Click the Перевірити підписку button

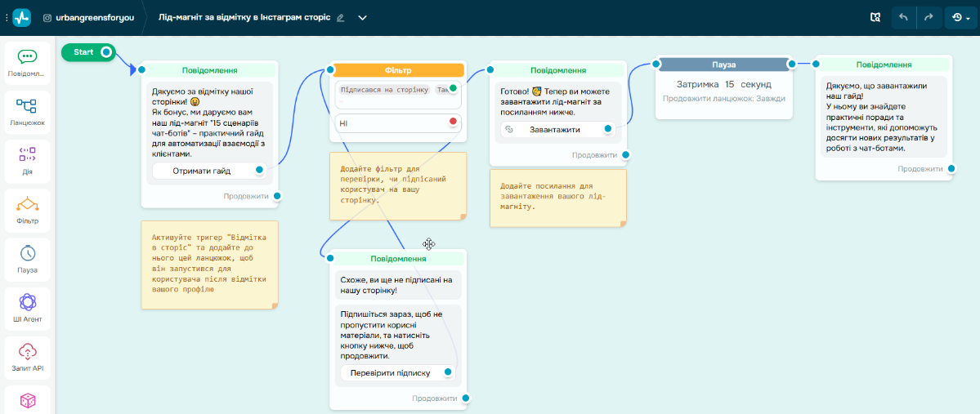point(390,373)
